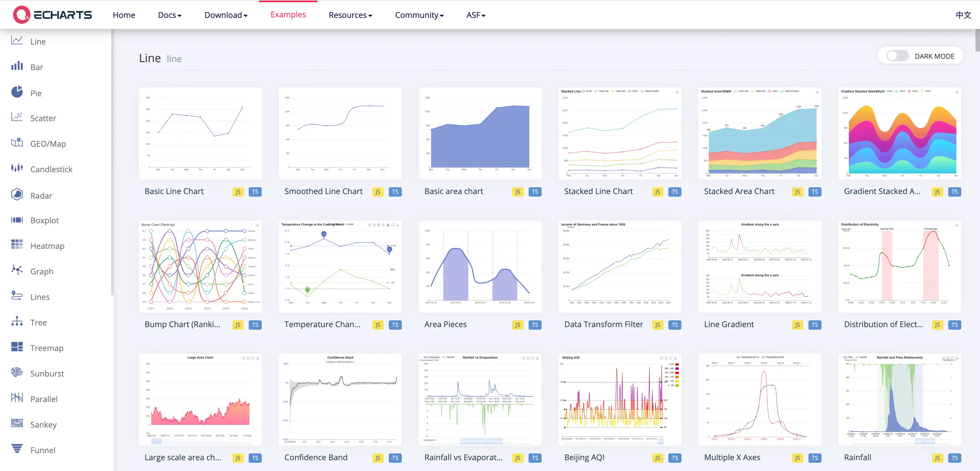
Task: Click the Pie chart icon in sidebar
Action: [17, 92]
